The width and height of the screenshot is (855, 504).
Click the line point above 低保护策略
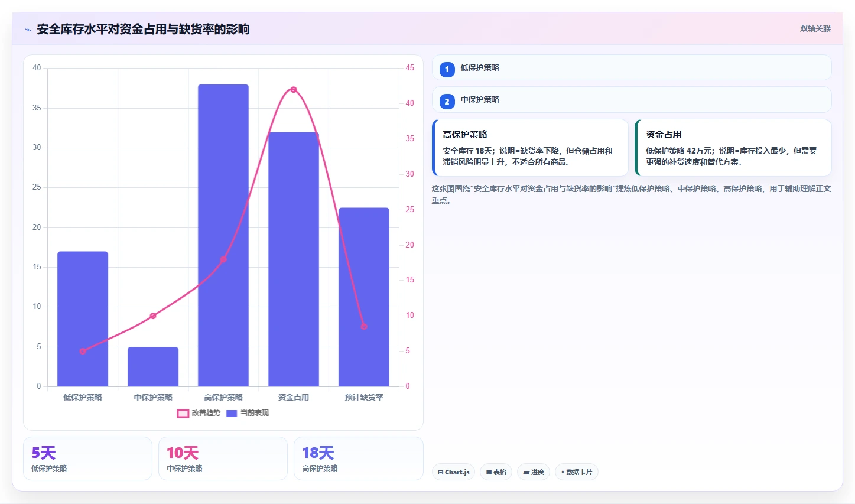[x=83, y=351]
